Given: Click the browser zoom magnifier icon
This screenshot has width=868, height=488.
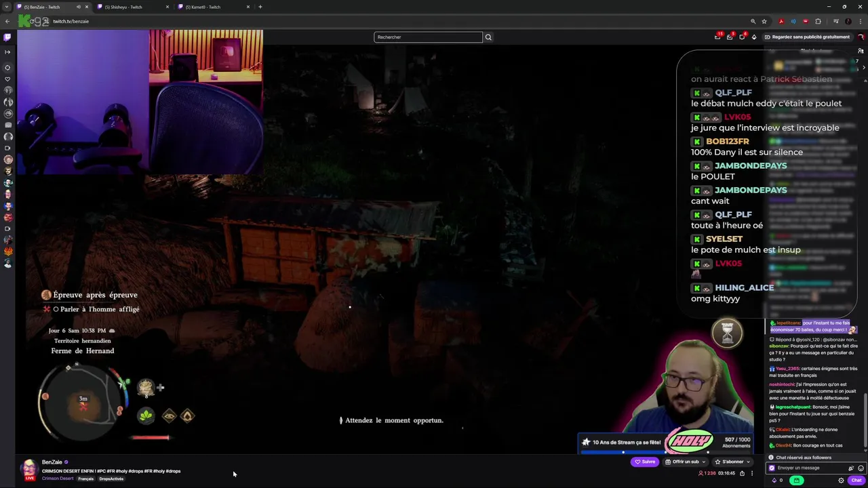Looking at the screenshot, I should click(x=753, y=21).
